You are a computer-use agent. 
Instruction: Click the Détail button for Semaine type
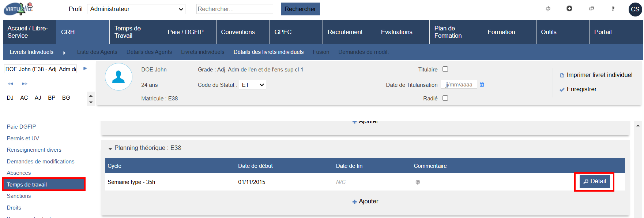pyautogui.click(x=594, y=181)
